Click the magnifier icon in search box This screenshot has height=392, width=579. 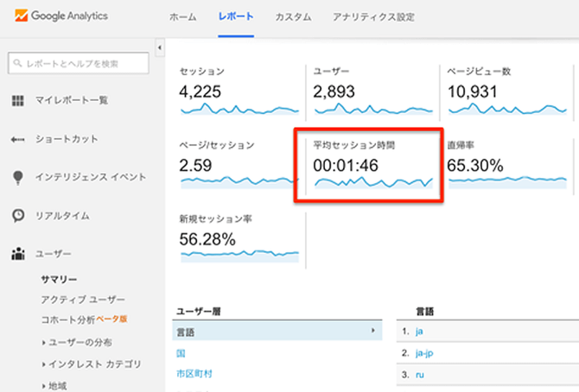point(17,63)
